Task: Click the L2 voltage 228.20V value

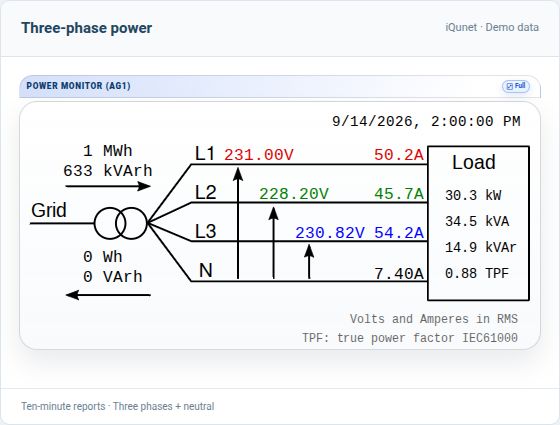Action: pyautogui.click(x=294, y=194)
